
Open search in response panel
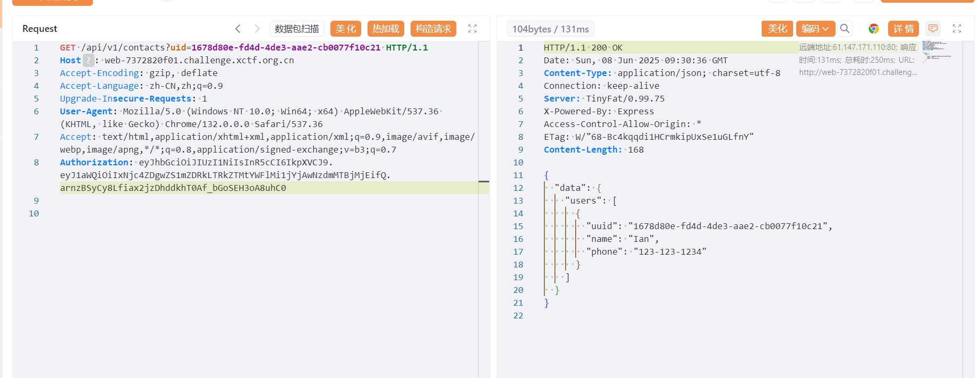(845, 29)
